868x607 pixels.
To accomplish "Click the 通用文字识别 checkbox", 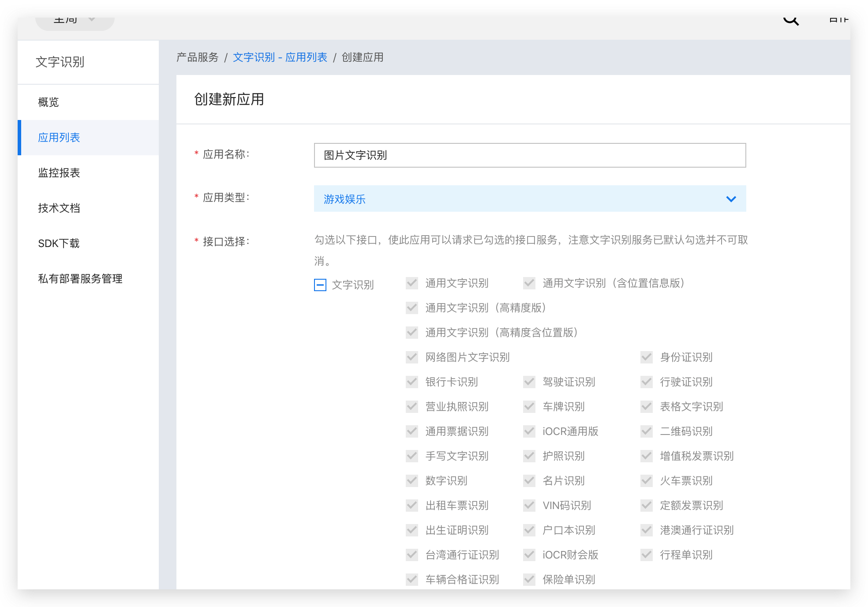I will pos(412,283).
